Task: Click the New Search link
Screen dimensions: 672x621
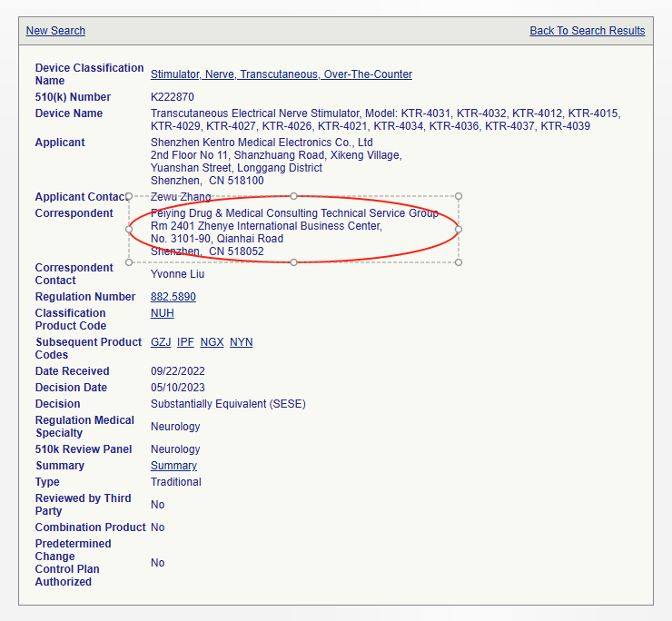Action: (x=55, y=31)
